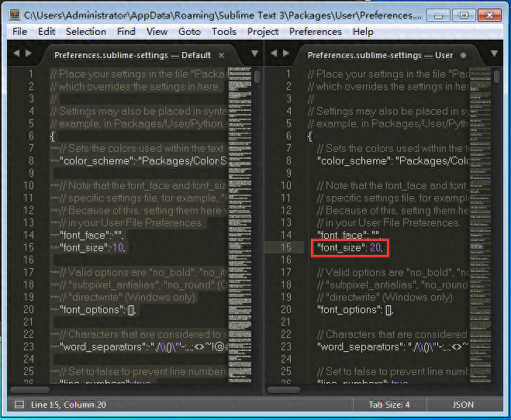
Task: Close the Default settings tab
Action: point(222,56)
